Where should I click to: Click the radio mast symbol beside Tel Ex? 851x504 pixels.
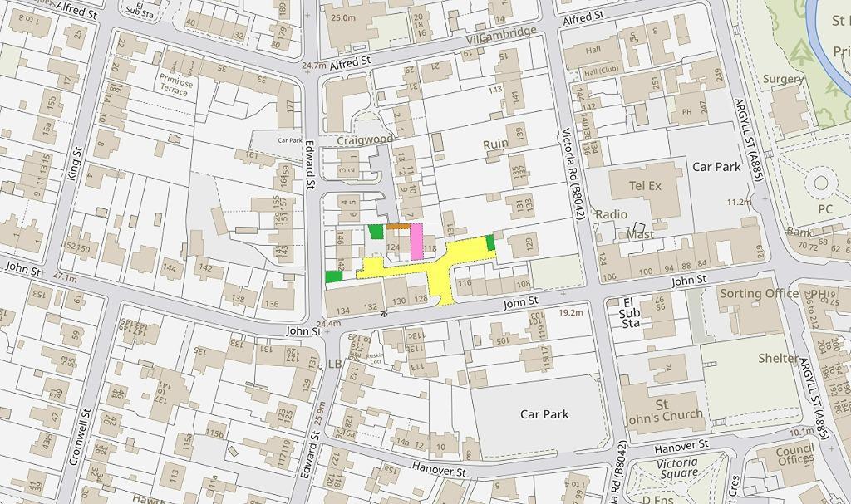point(639,228)
